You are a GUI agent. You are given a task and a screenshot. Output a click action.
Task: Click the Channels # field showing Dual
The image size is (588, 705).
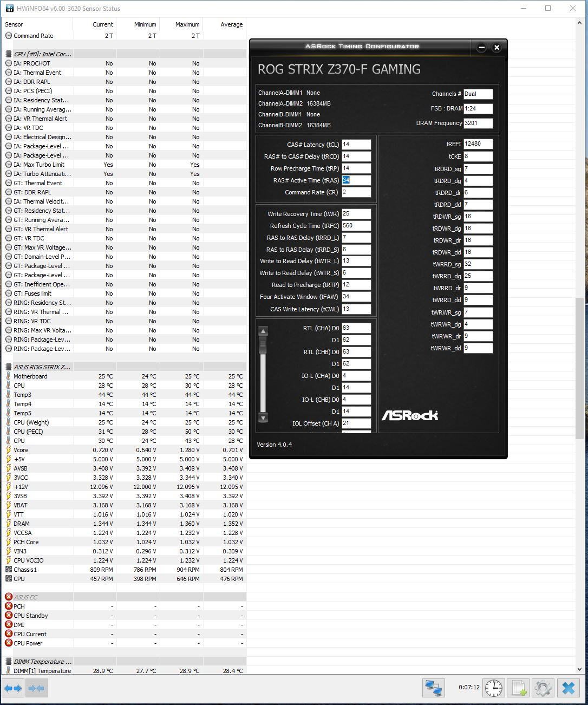478,94
